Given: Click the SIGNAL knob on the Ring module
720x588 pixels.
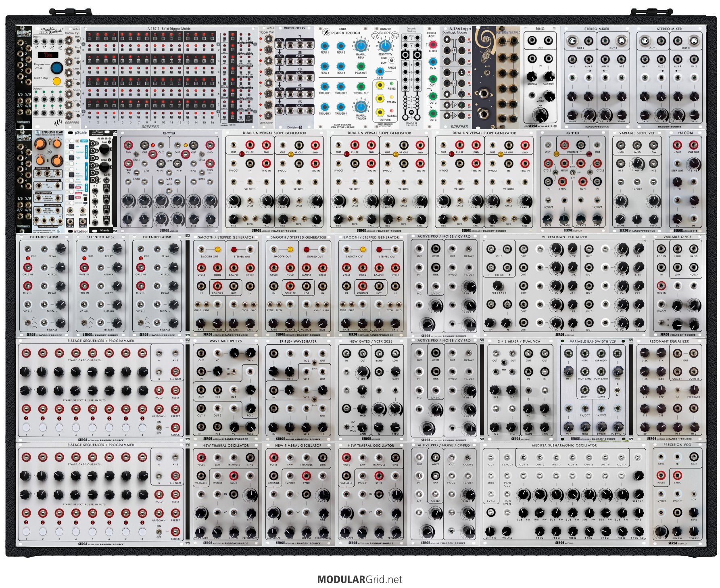Looking at the screenshot, I should [532, 76].
